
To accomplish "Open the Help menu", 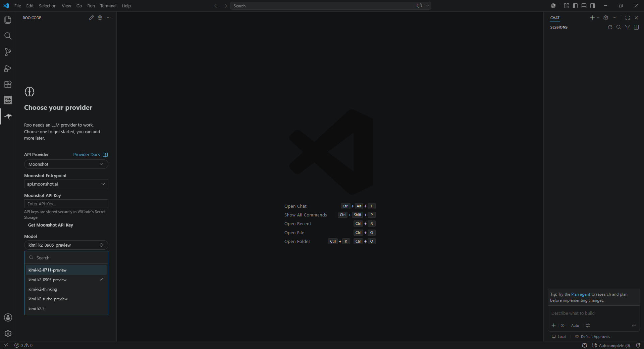I will tap(126, 6).
